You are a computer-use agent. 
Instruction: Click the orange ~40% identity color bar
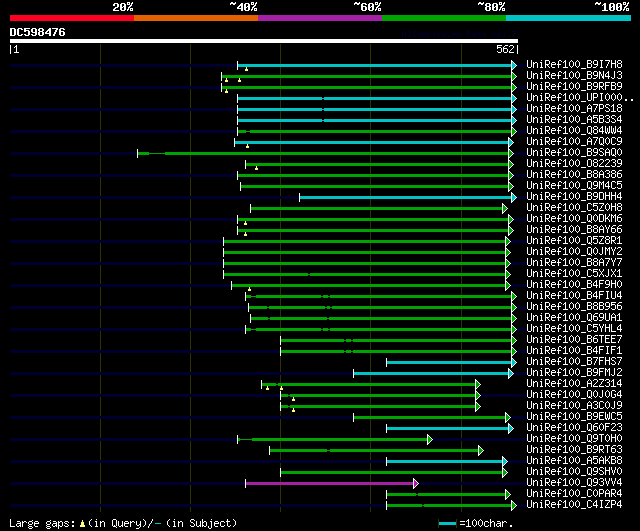click(x=196, y=18)
